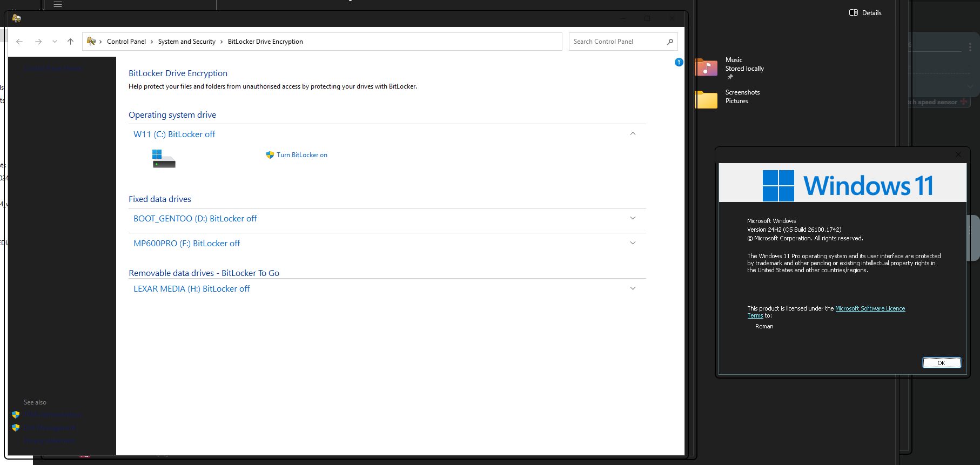The image size is (980, 465).
Task: Click Turn BitLocker on link
Action: click(302, 155)
